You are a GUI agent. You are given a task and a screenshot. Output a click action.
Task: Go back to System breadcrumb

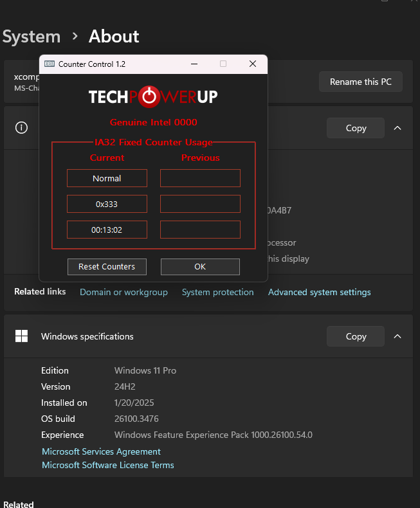pos(32,36)
